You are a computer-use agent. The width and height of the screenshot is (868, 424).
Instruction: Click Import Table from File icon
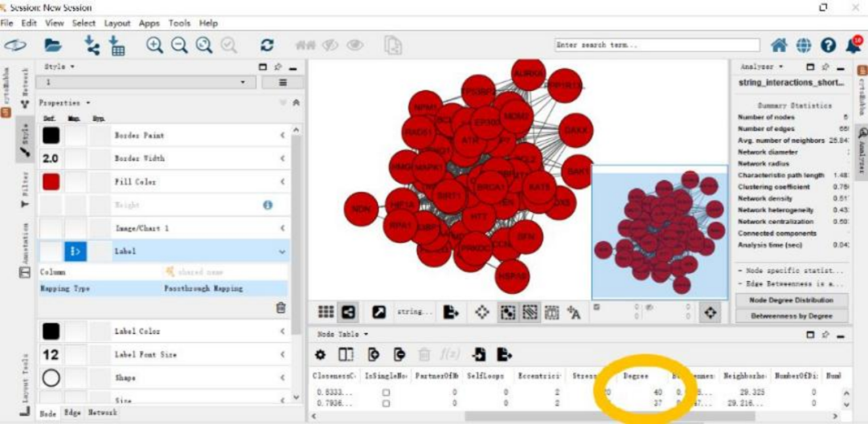117,45
